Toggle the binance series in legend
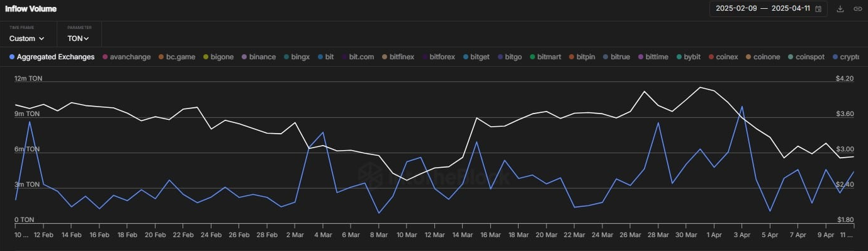 [258, 57]
